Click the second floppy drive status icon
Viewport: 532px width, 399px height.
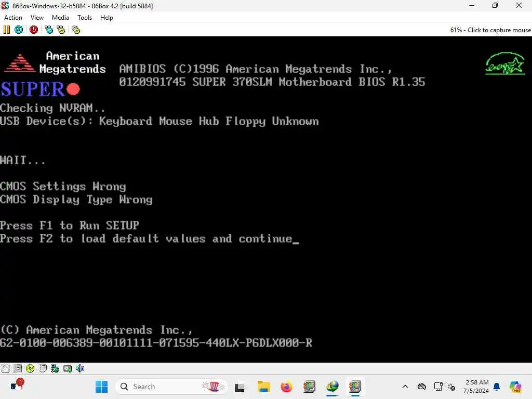pyautogui.click(x=18, y=368)
